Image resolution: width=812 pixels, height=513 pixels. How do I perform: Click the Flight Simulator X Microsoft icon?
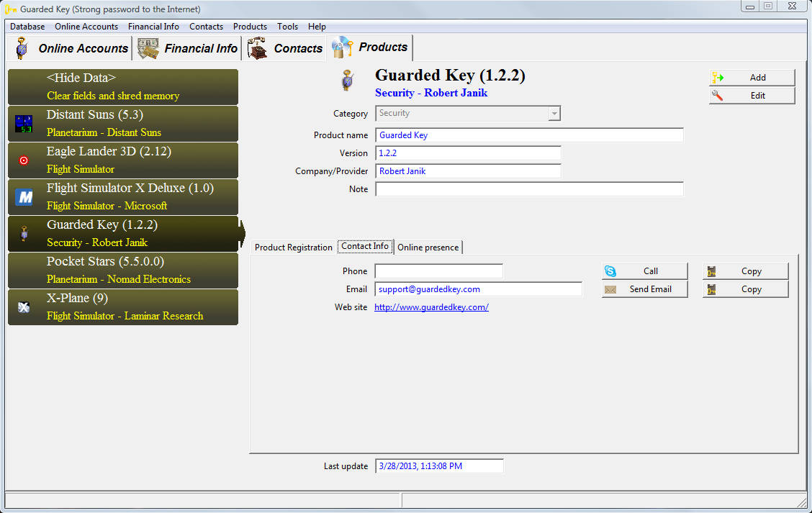point(24,196)
